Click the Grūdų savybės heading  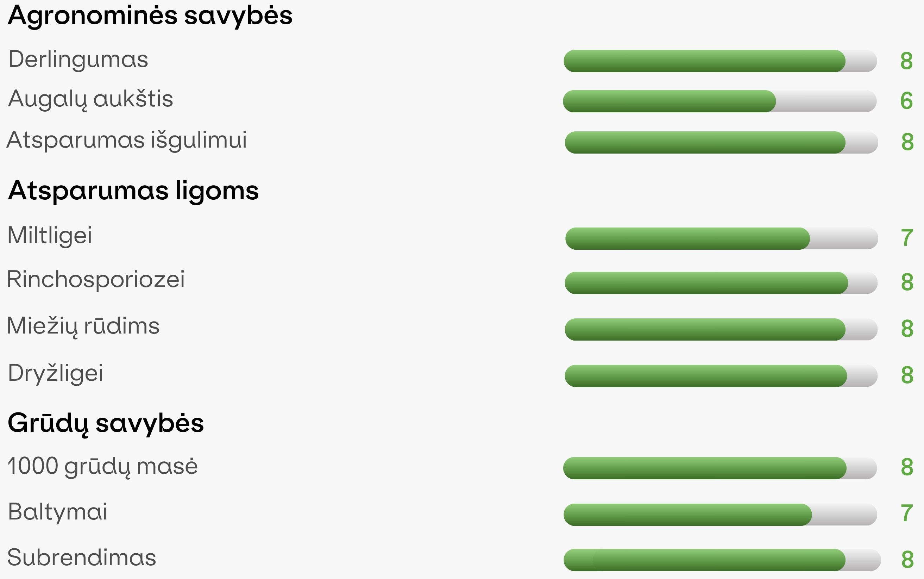pyautogui.click(x=106, y=424)
